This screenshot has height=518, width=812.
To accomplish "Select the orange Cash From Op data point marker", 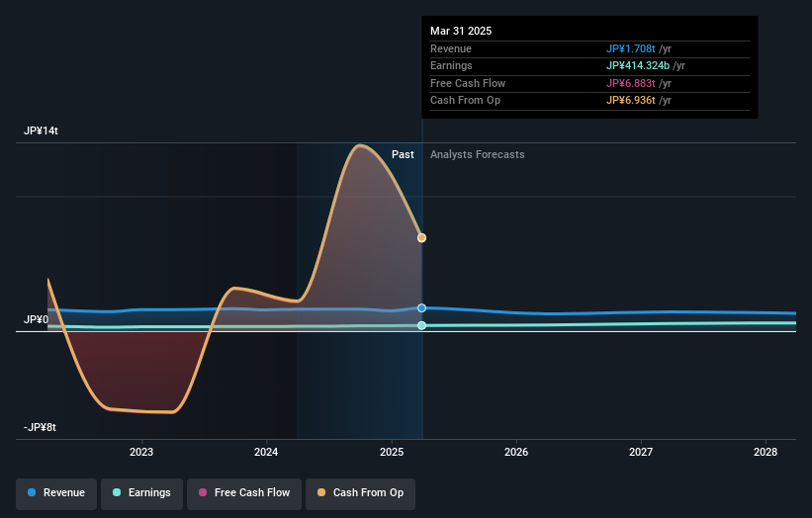I will [x=422, y=238].
